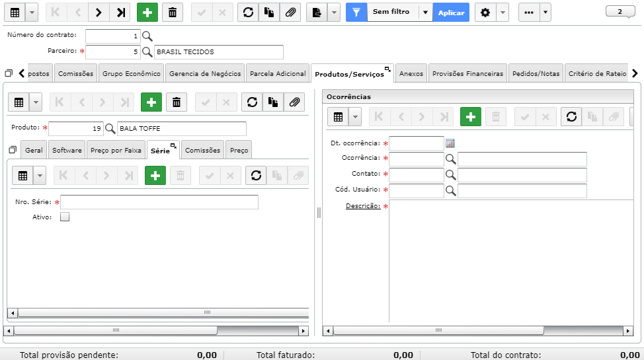This screenshot has width=644, height=360.
Task: Expand the more options ellipsis dropdown arrow
Action: 545,13
